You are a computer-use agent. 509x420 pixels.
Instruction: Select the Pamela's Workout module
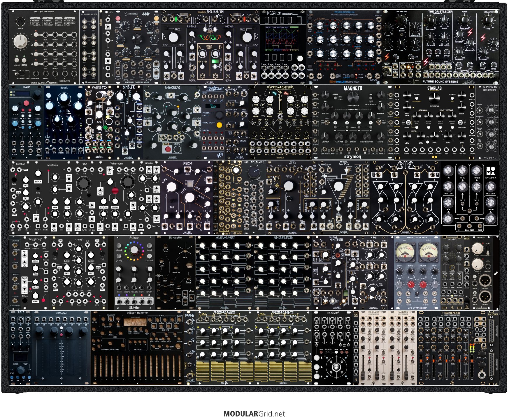coord(213,122)
